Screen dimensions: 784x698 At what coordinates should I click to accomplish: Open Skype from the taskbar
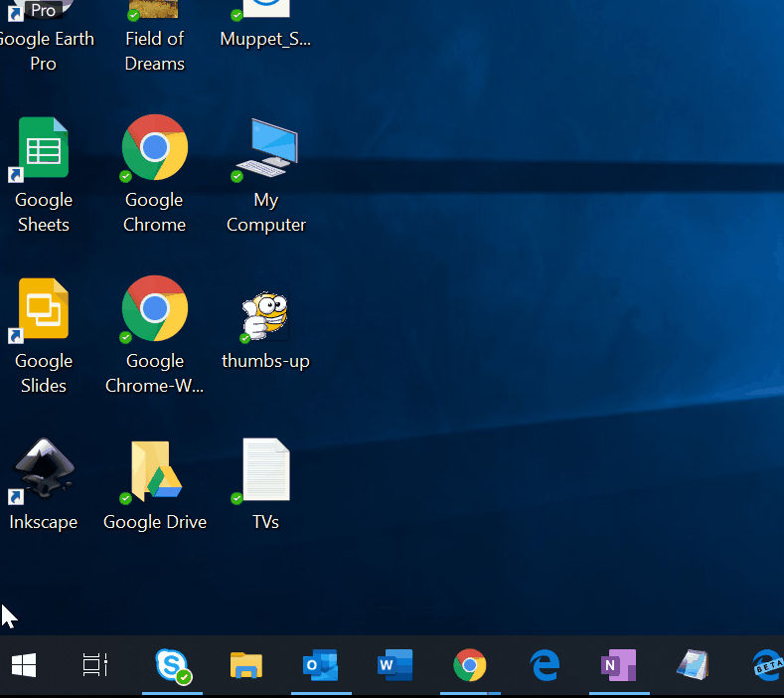[172, 665]
